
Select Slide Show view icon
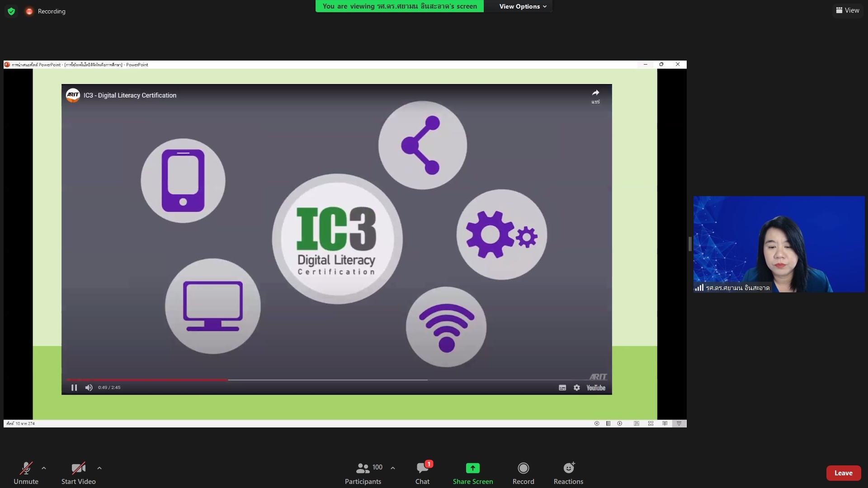(x=679, y=423)
